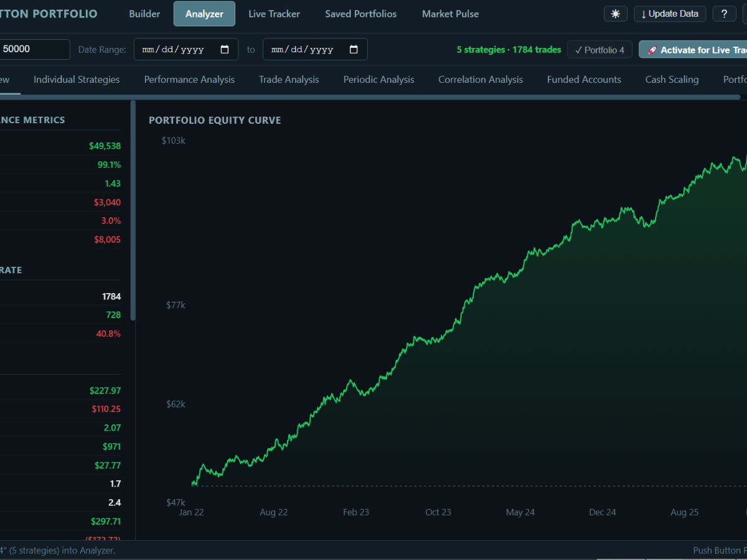Viewport: 747px width, 560px height.
Task: Open the Individual Strategies sub-tab
Action: tap(77, 80)
